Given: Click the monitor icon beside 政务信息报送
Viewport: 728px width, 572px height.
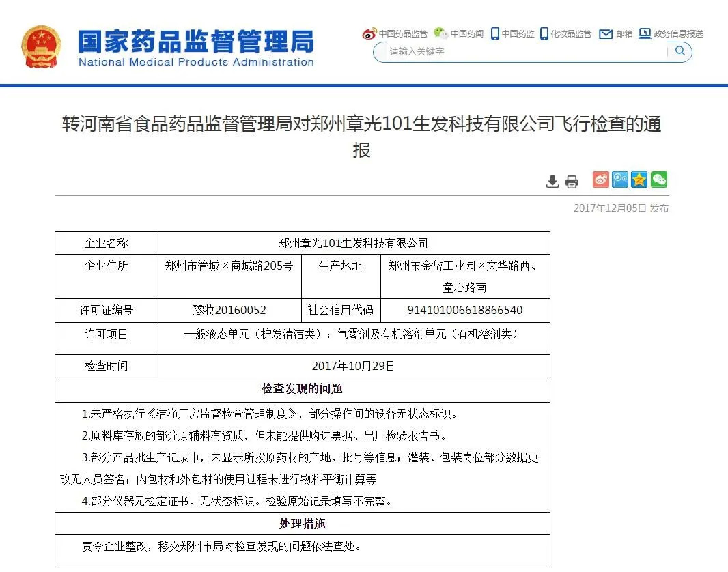Looking at the screenshot, I should (x=645, y=33).
